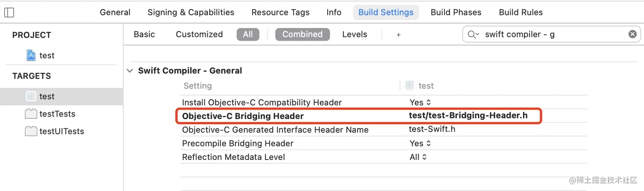The width and height of the screenshot is (644, 191).
Task: Collapse Swift Compiler - General section
Action: 129,71
